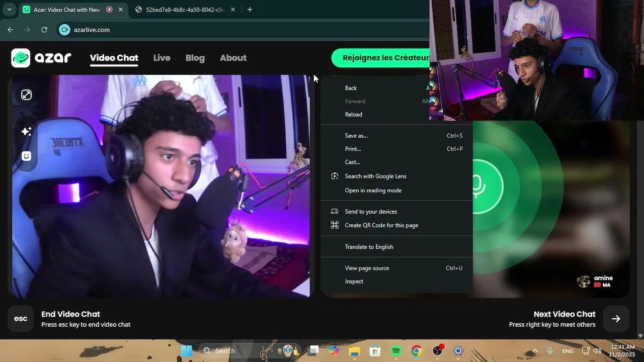The image size is (644, 362).
Task: Select Save as... in context menu
Action: [x=396, y=136]
